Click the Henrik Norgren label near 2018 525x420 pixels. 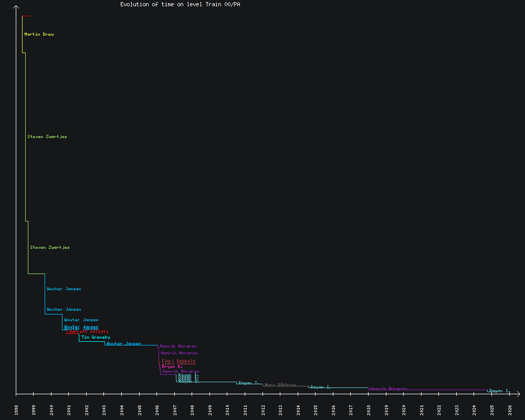click(x=388, y=389)
